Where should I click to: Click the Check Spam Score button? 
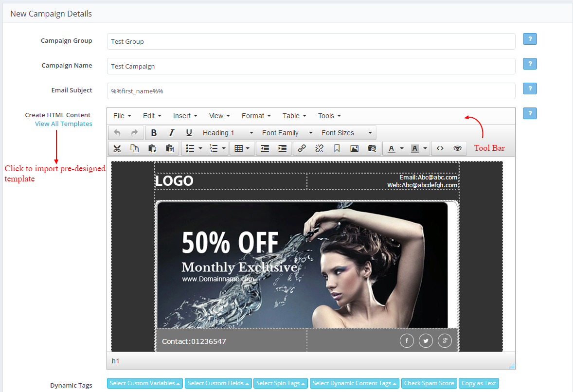click(429, 383)
